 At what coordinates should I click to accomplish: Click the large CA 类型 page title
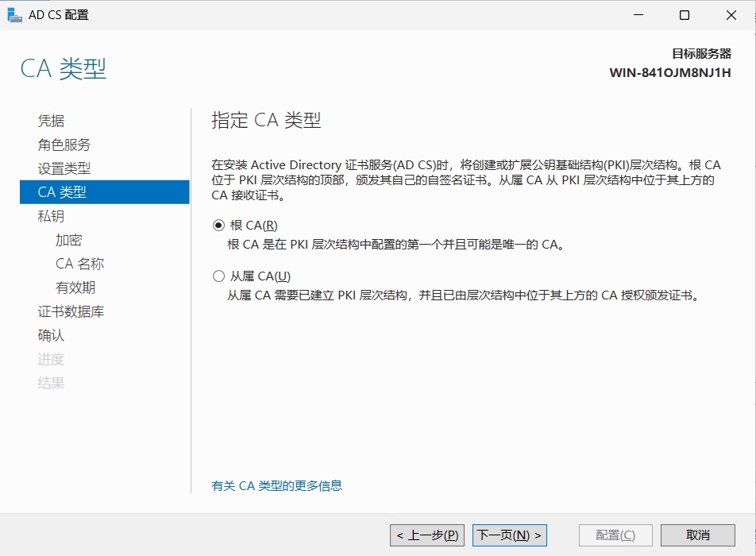tap(64, 68)
